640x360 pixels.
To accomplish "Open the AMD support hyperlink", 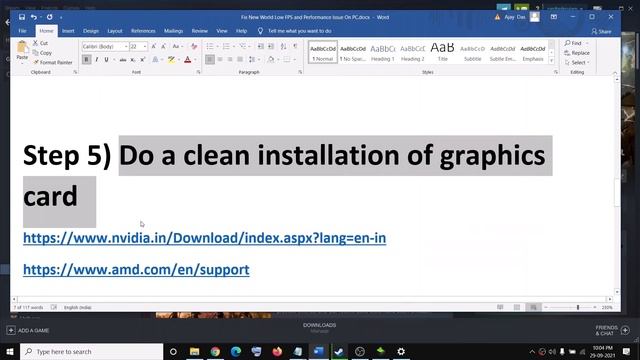I will [136, 270].
